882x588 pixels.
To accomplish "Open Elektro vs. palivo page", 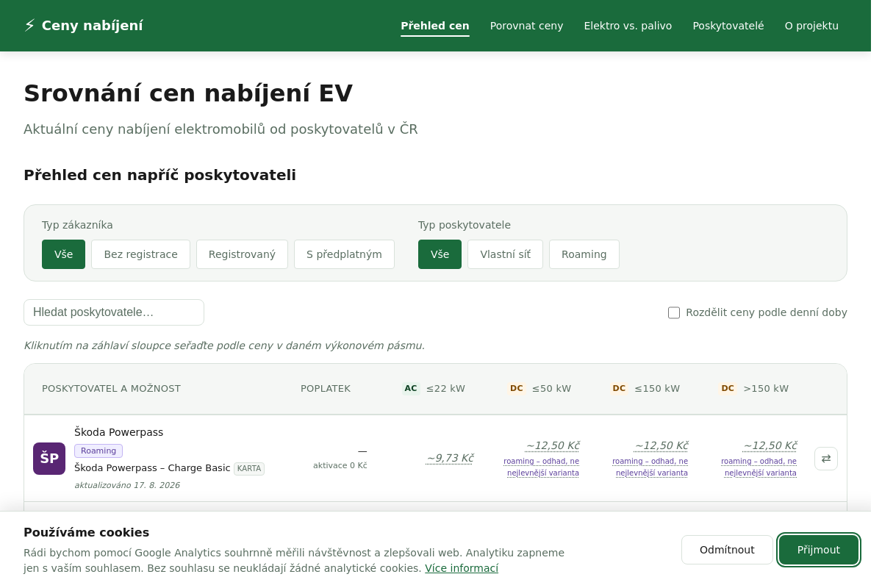I will 628,26.
